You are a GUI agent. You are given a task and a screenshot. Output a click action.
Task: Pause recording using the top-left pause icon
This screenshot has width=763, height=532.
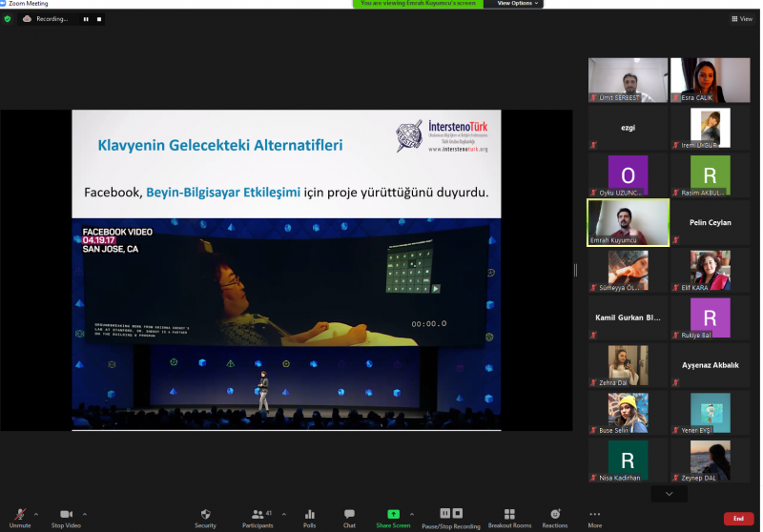[x=86, y=19]
